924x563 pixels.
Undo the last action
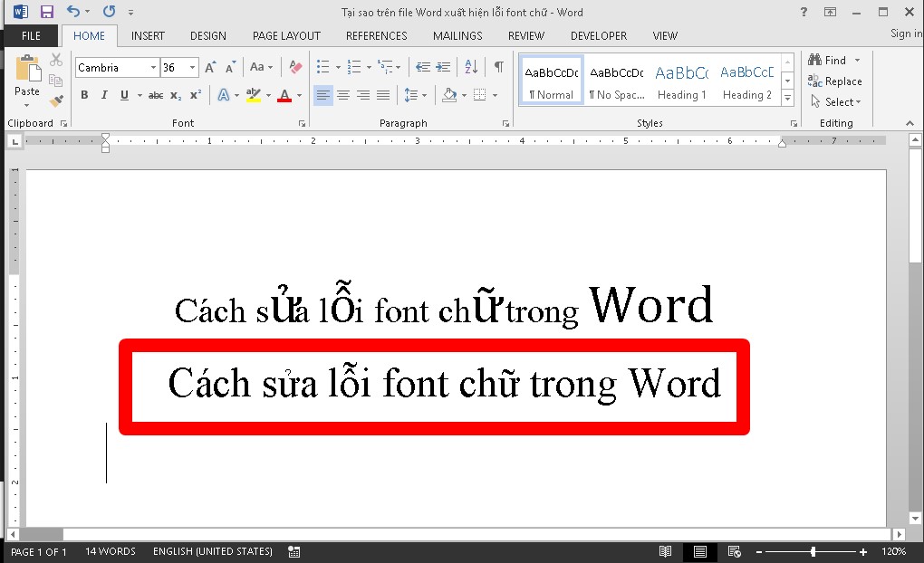(73, 11)
